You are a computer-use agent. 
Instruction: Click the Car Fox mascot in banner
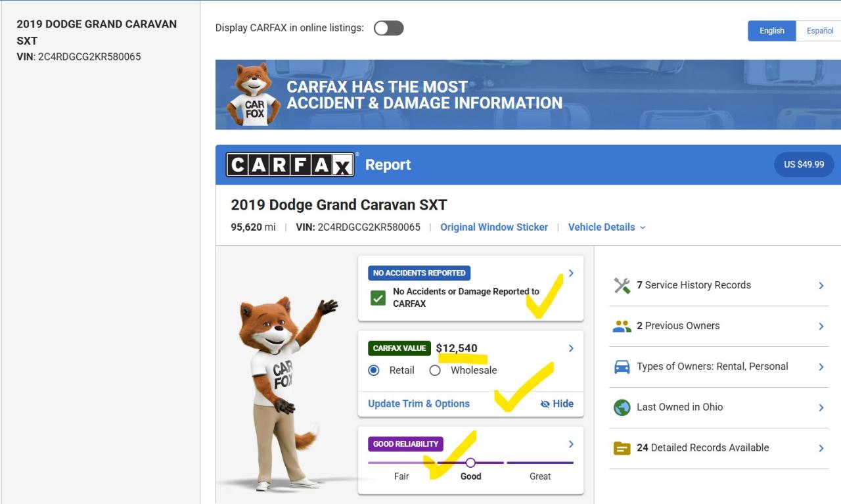tap(253, 94)
